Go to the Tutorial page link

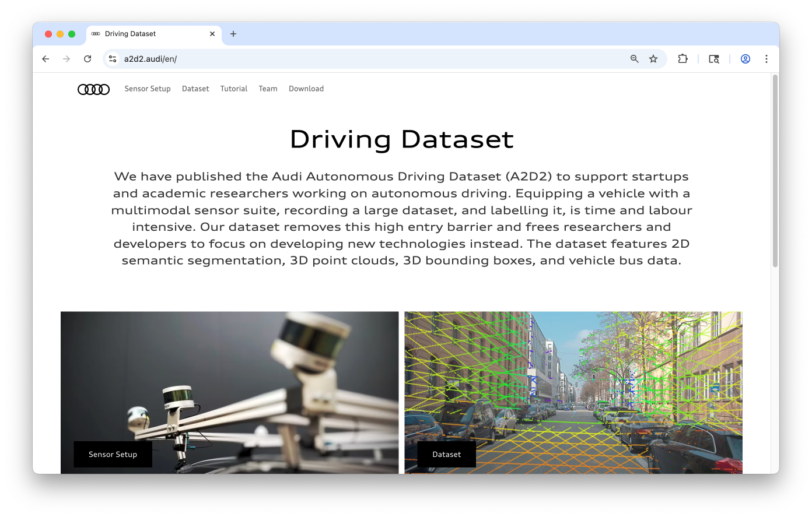tap(234, 89)
